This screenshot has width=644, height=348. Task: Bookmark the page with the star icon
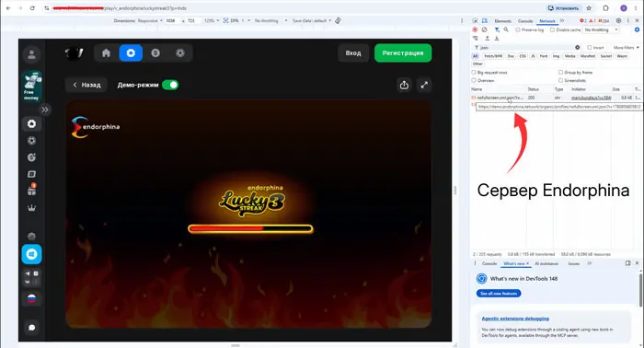[x=589, y=7]
